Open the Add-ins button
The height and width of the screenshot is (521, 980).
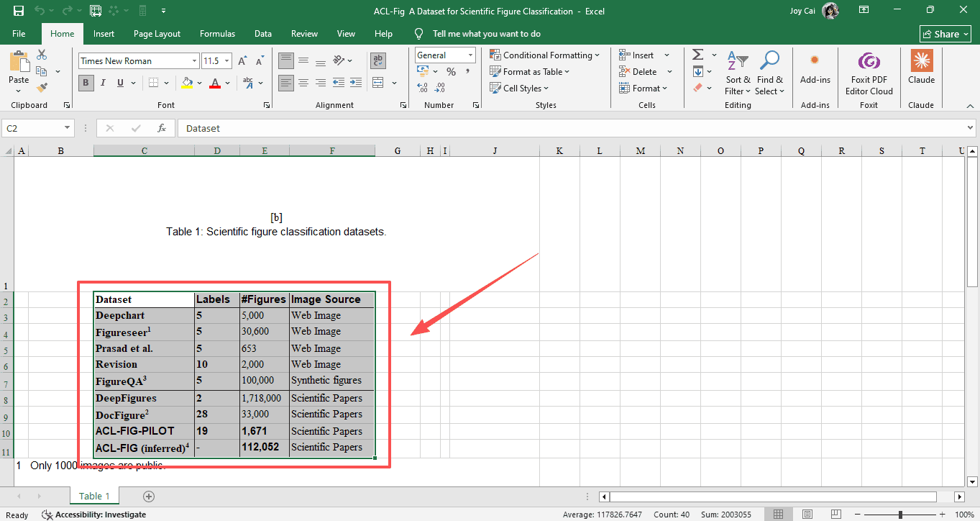(815, 69)
